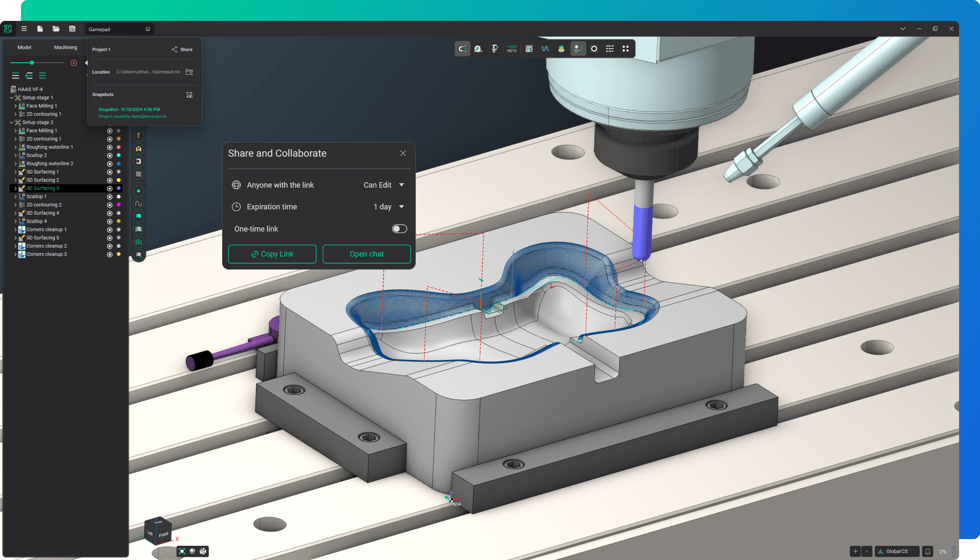Select the tape measure tool icon
The height and width of the screenshot is (560, 980).
(x=478, y=49)
